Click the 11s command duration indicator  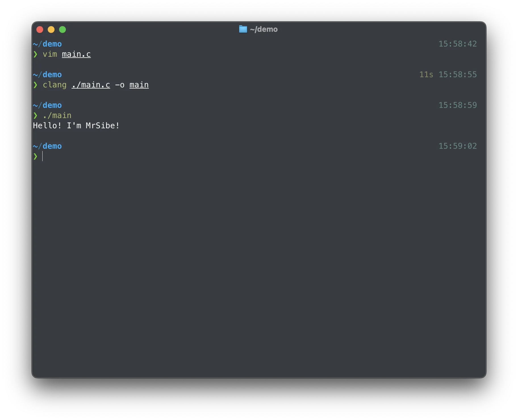point(426,75)
